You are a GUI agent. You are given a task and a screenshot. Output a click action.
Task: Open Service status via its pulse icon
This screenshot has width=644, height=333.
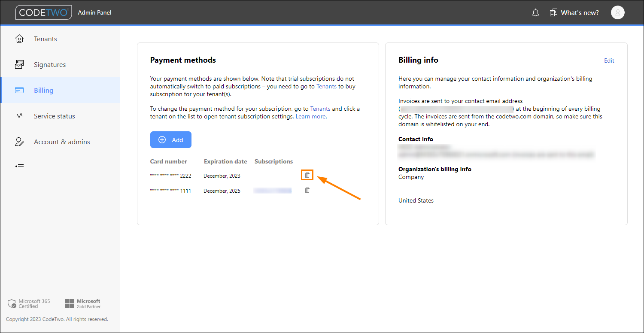tap(19, 116)
